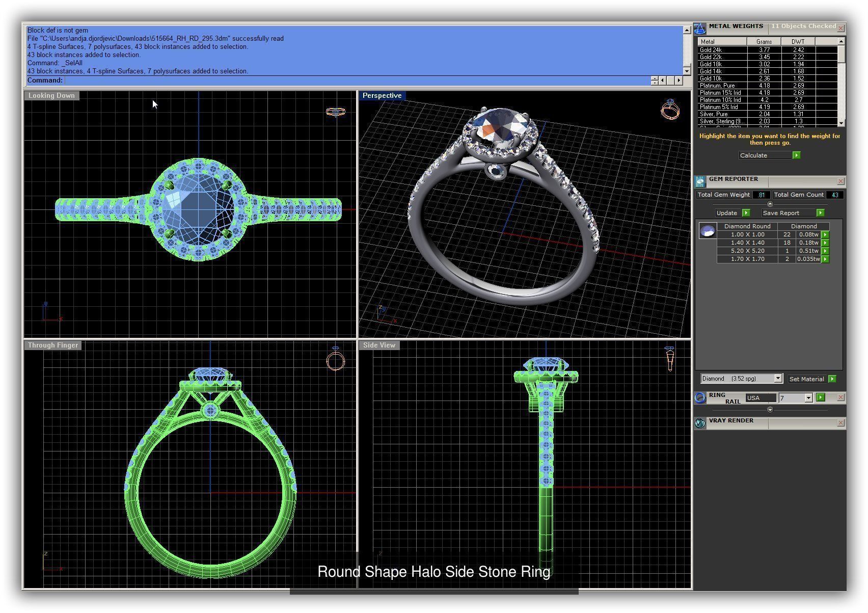Click green arrow on 1.70 X 1.70 row

[x=825, y=259]
